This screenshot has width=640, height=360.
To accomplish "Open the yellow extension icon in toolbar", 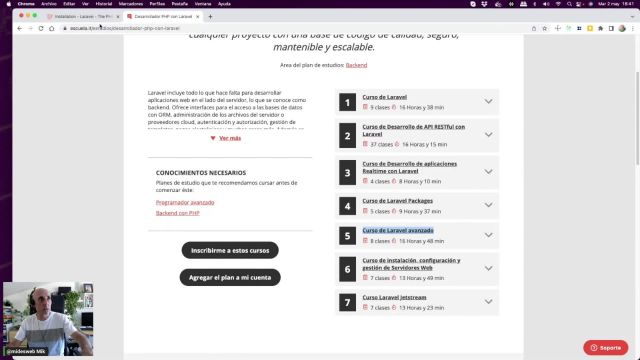I will click(x=590, y=28).
